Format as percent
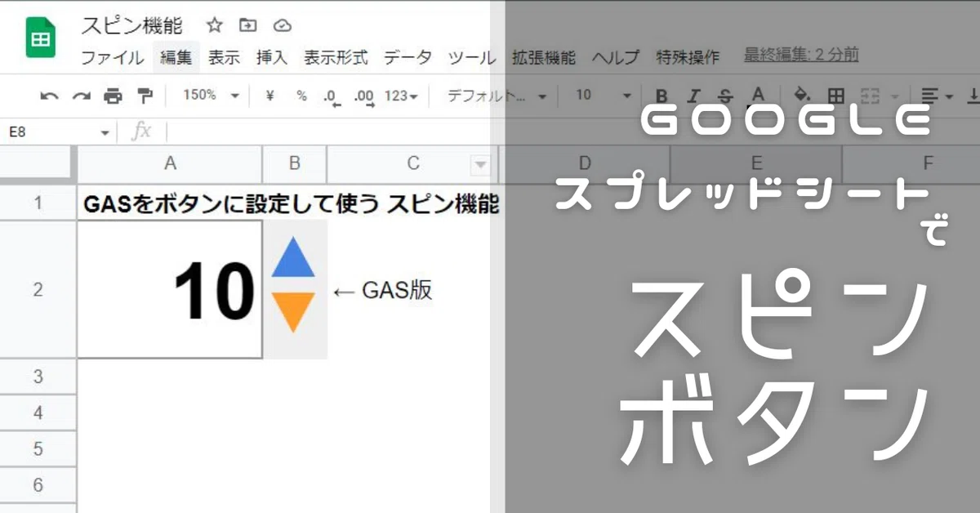980x513 pixels. (x=301, y=96)
